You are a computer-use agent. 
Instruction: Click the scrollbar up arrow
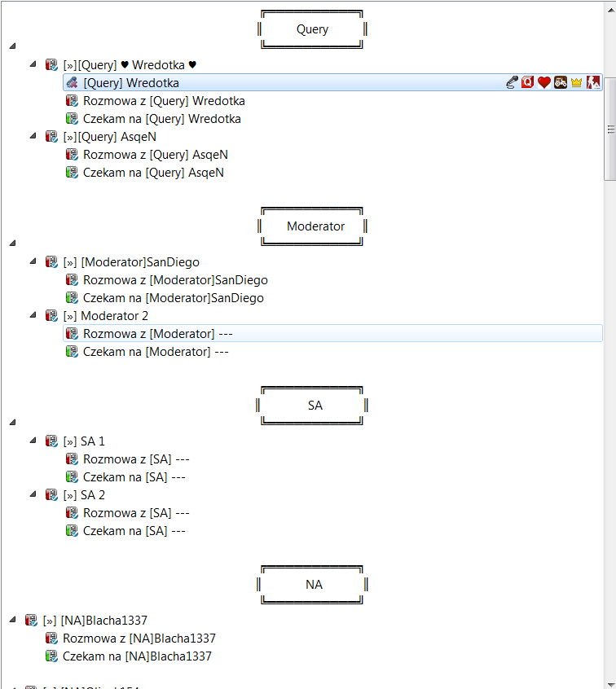click(611, 10)
